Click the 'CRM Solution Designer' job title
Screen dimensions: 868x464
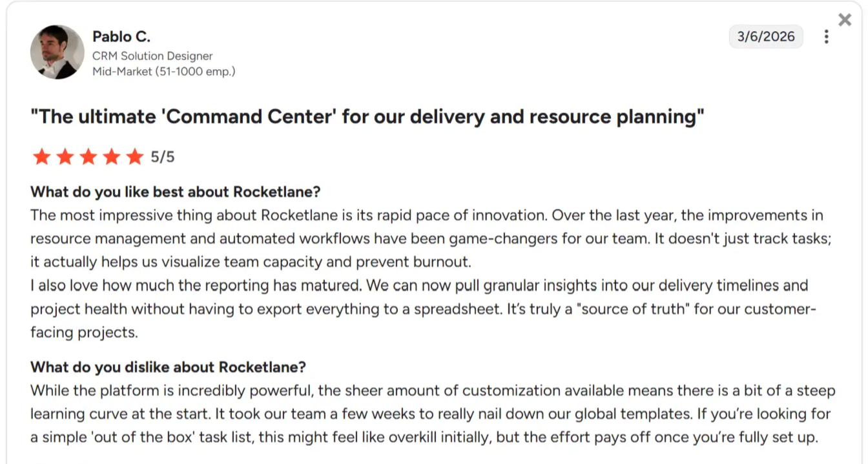(x=152, y=56)
